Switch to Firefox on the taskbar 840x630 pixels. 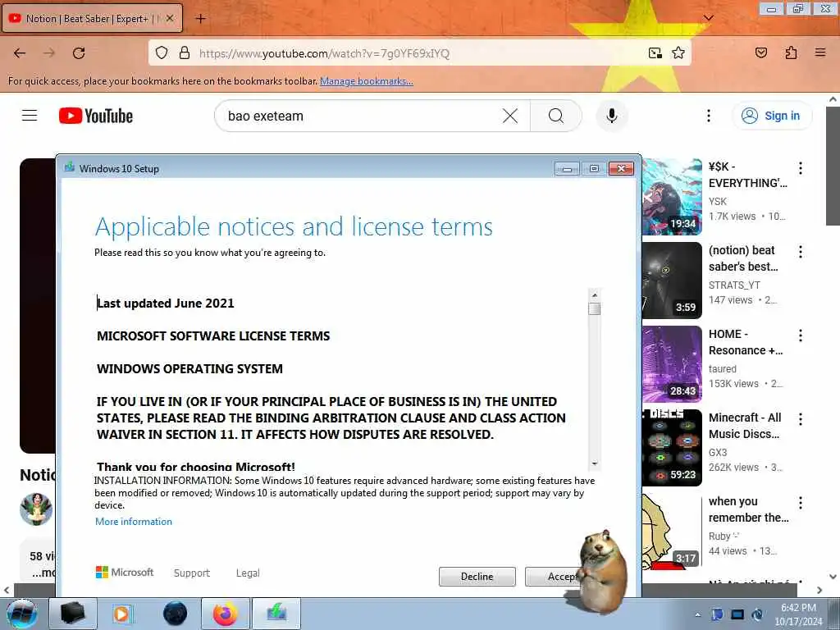(x=226, y=614)
